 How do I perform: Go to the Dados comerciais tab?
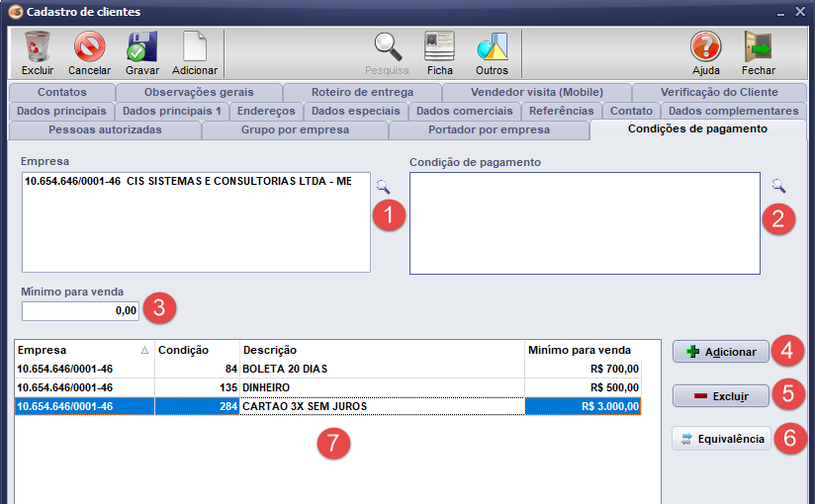click(464, 111)
